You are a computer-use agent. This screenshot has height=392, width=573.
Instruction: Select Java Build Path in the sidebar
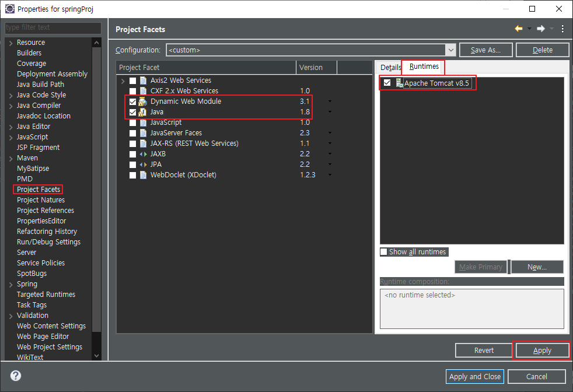pyautogui.click(x=41, y=85)
